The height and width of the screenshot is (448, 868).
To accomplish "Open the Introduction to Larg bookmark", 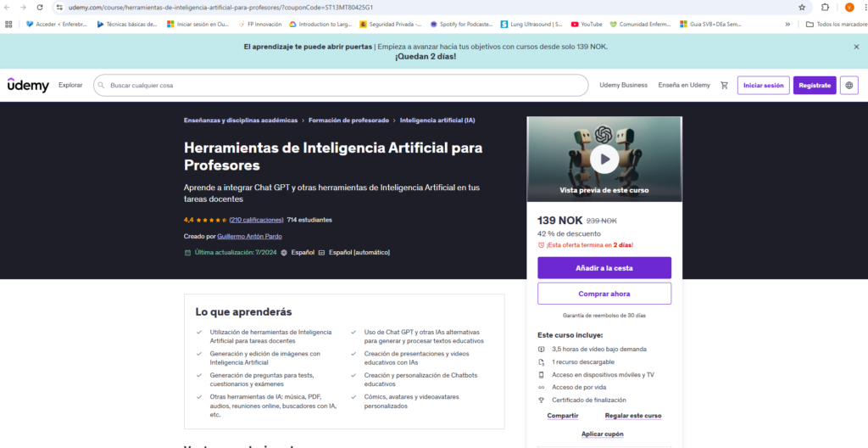I will pyautogui.click(x=320, y=24).
